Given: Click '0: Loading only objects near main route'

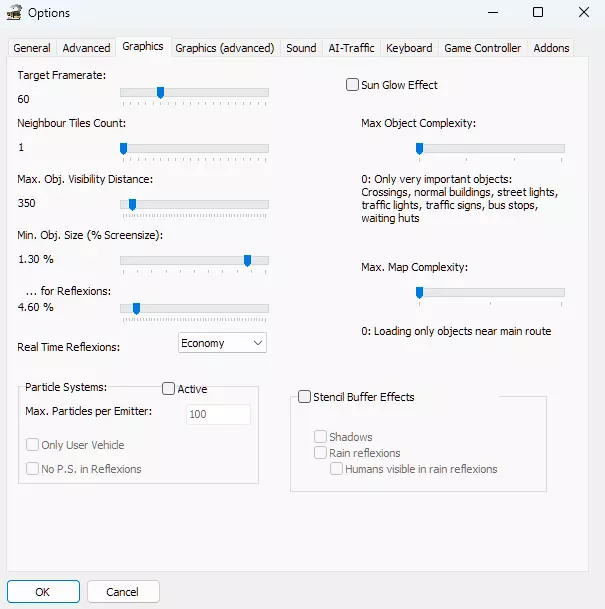Looking at the screenshot, I should [x=456, y=331].
